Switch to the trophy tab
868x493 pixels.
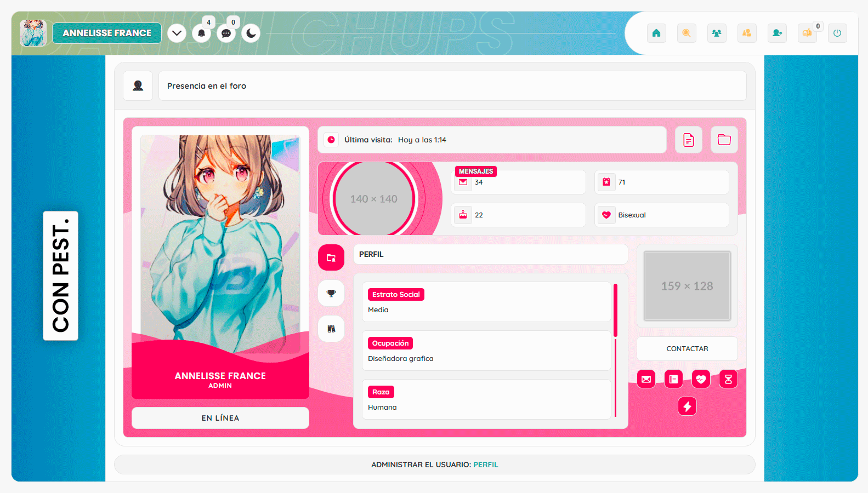coord(331,293)
